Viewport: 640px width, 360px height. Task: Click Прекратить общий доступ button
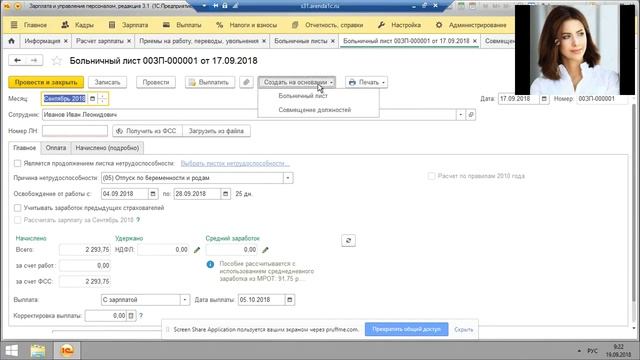point(407,329)
